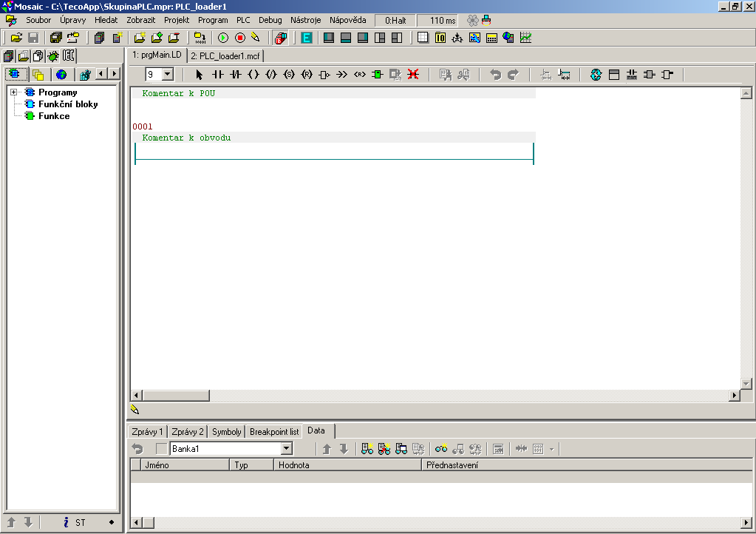Image resolution: width=756 pixels, height=534 pixels.
Task: Insert a Reset coil (R)
Action: [x=307, y=74]
